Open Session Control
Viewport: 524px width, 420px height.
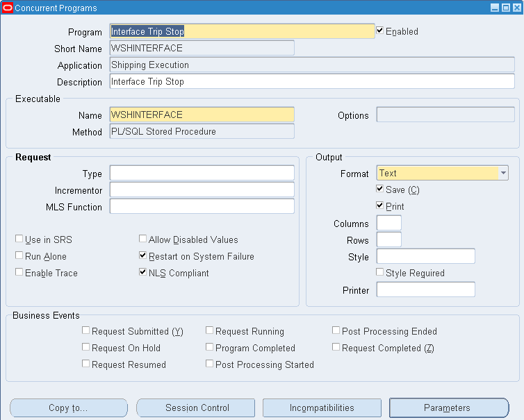click(195, 408)
